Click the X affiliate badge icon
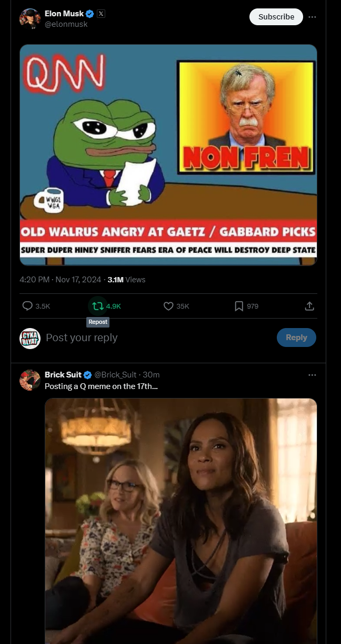The width and height of the screenshot is (341, 644). point(101,14)
